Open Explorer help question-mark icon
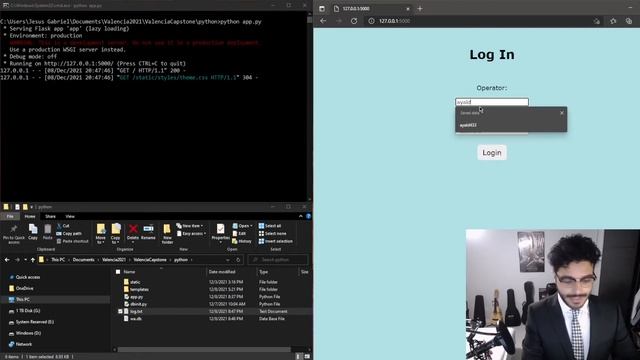Viewport: 640px width, 360px height. click(x=308, y=216)
